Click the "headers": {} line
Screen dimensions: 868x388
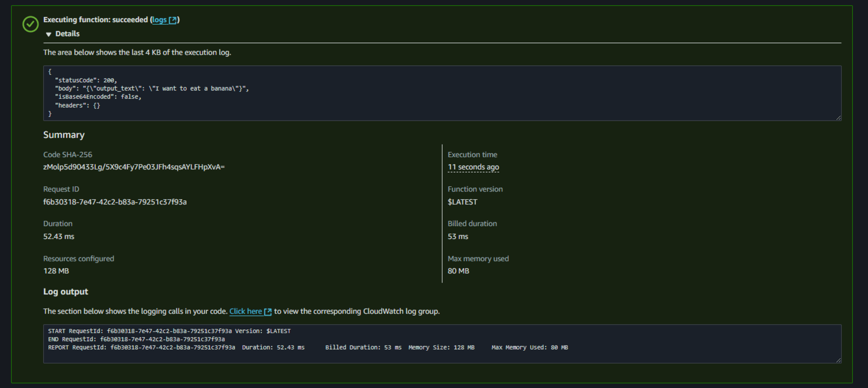pos(77,105)
